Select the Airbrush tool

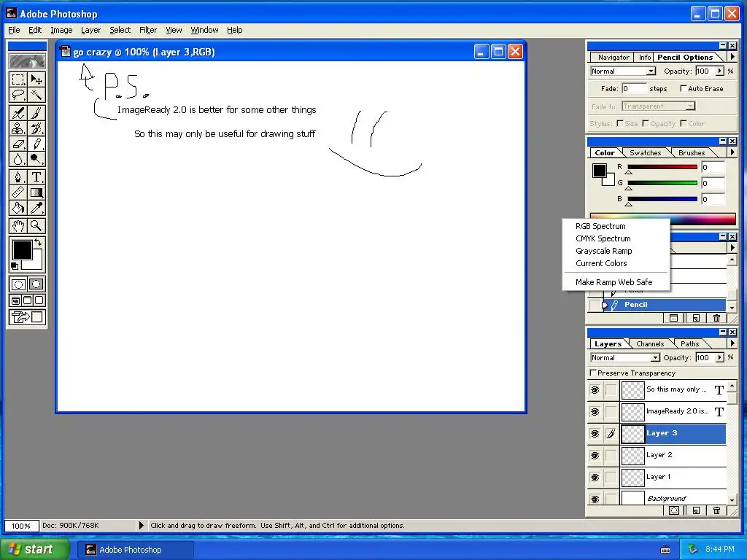18,113
